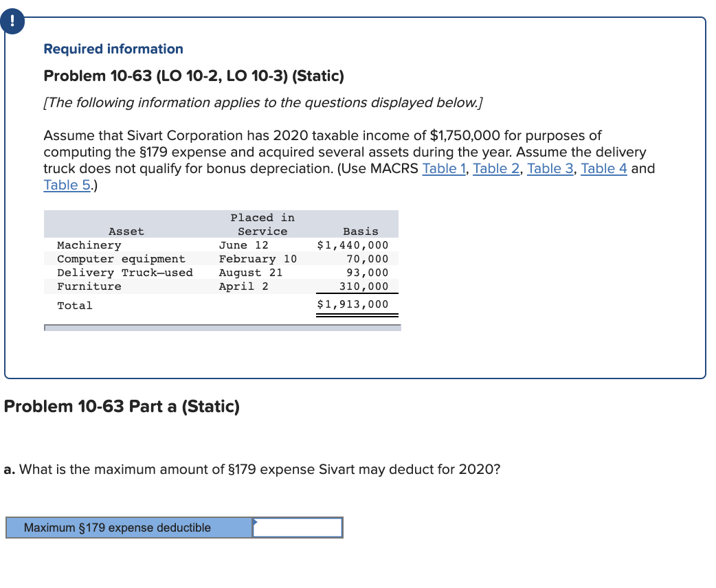Image resolution: width=716 pixels, height=588 pixels.
Task: Open MACRS Table 5 link
Action: [66, 185]
